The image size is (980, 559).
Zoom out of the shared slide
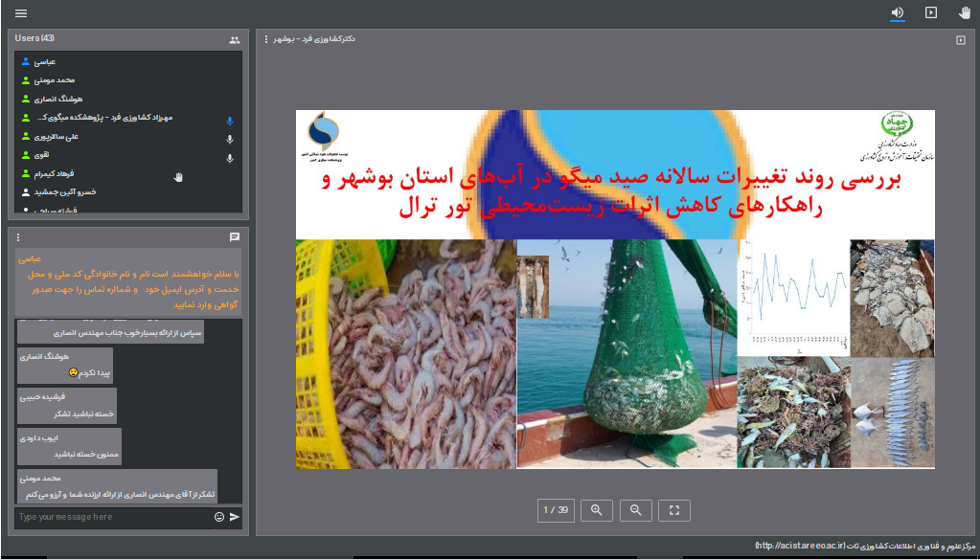pyautogui.click(x=635, y=510)
